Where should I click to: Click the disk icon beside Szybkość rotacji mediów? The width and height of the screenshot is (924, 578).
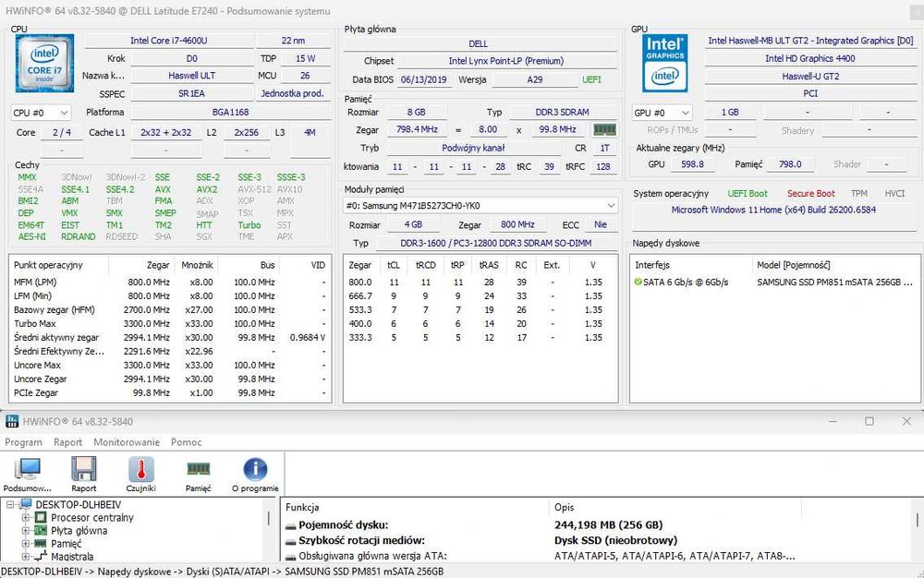290,541
